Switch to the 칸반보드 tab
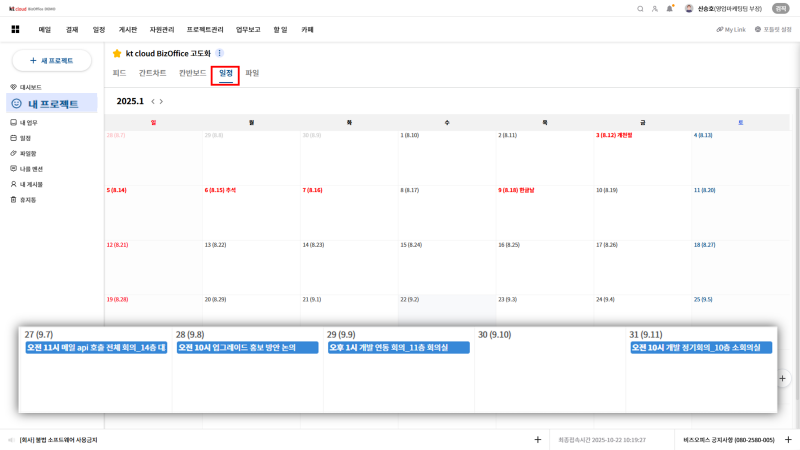The width and height of the screenshot is (800, 450). coord(192,73)
